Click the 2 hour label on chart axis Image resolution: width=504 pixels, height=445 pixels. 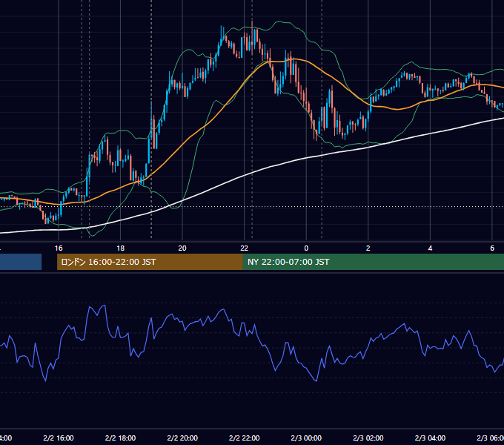[368, 248]
